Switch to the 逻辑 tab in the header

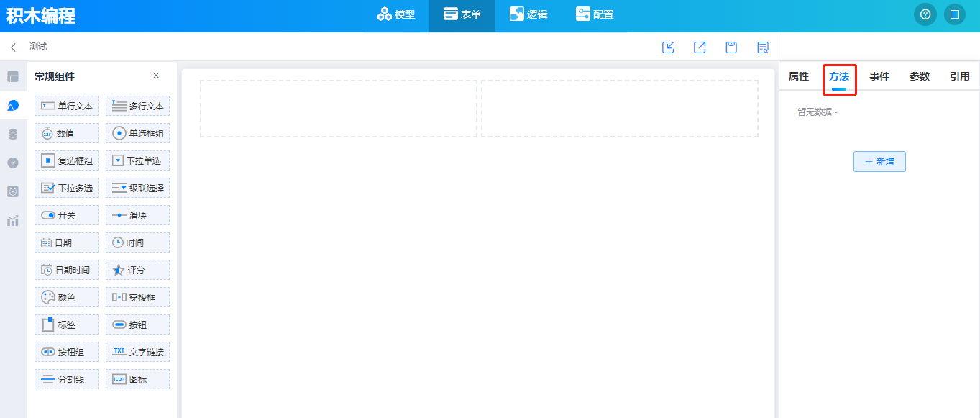point(528,14)
